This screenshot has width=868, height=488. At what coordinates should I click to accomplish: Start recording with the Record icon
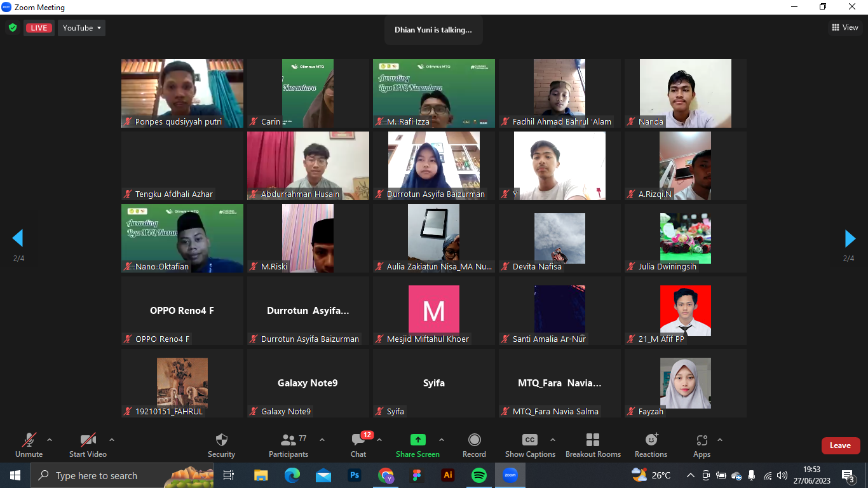tap(474, 440)
